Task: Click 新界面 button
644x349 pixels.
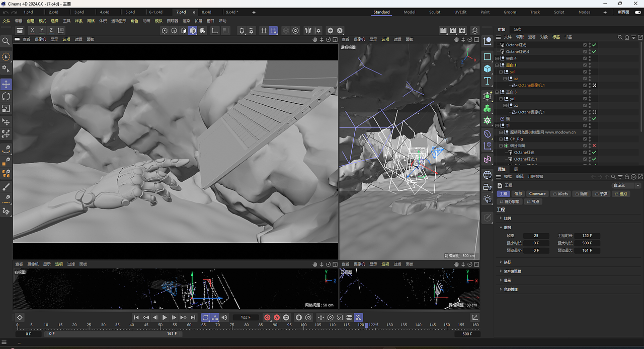Action: point(623,12)
